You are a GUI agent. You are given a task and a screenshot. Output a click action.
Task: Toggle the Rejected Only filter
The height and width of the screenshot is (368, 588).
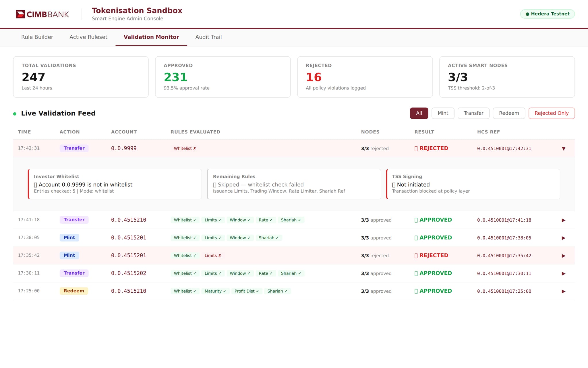click(x=551, y=113)
